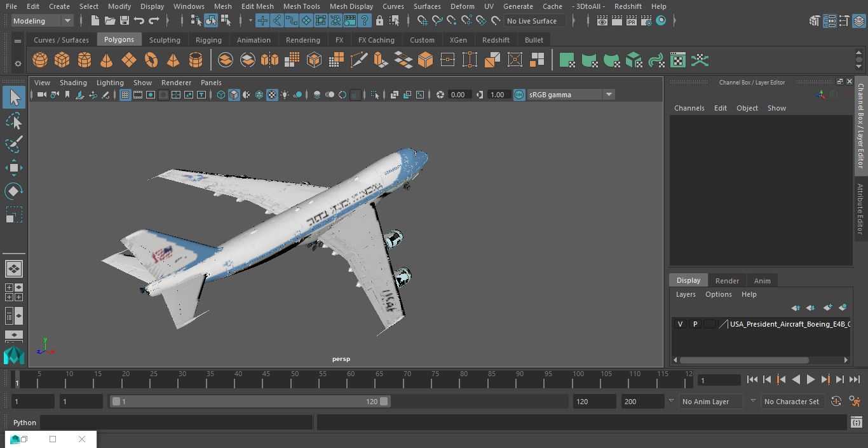Create a polygon cube from the shelf
Screen dimensions: 868x448
pos(62,60)
